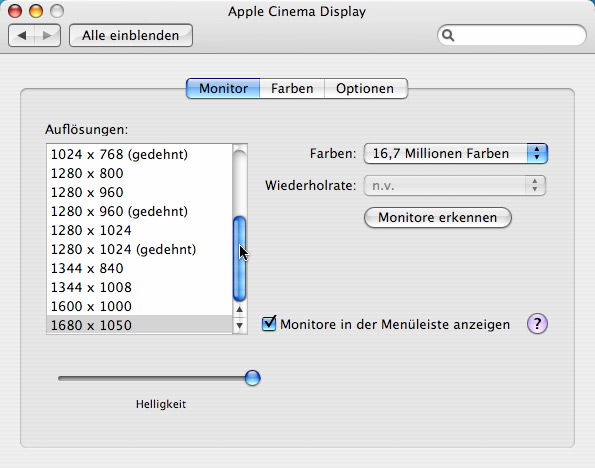The height and width of the screenshot is (468, 595).
Task: Click the Monitore erkennen button
Action: pos(438,217)
